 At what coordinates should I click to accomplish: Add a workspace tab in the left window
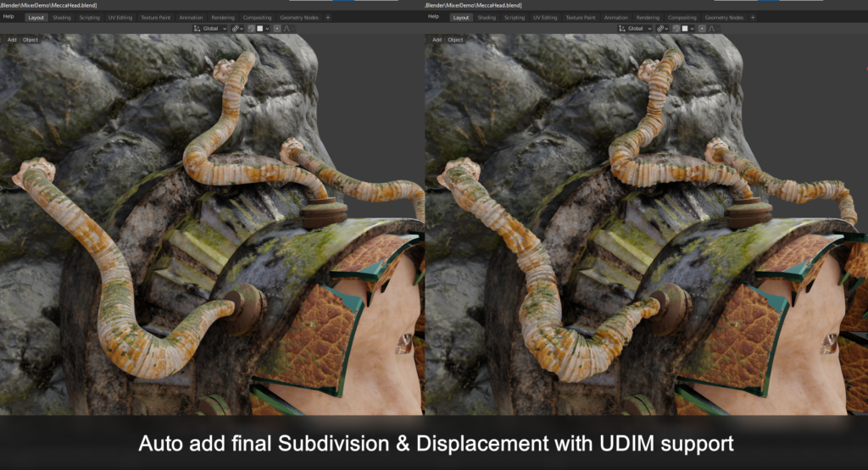[328, 18]
